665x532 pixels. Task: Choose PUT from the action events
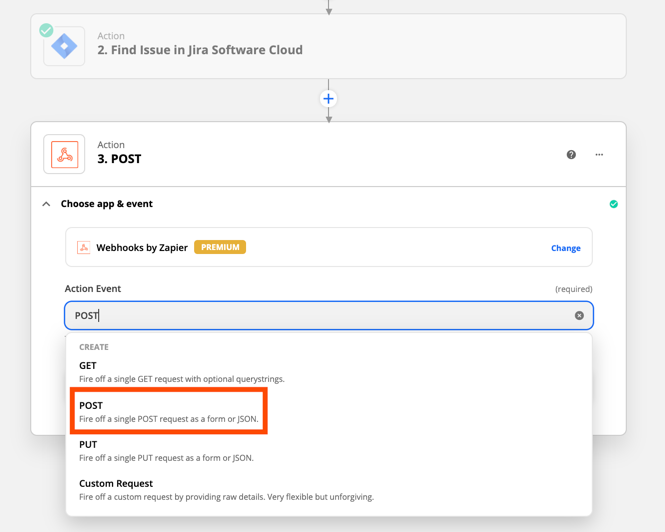coord(329,451)
